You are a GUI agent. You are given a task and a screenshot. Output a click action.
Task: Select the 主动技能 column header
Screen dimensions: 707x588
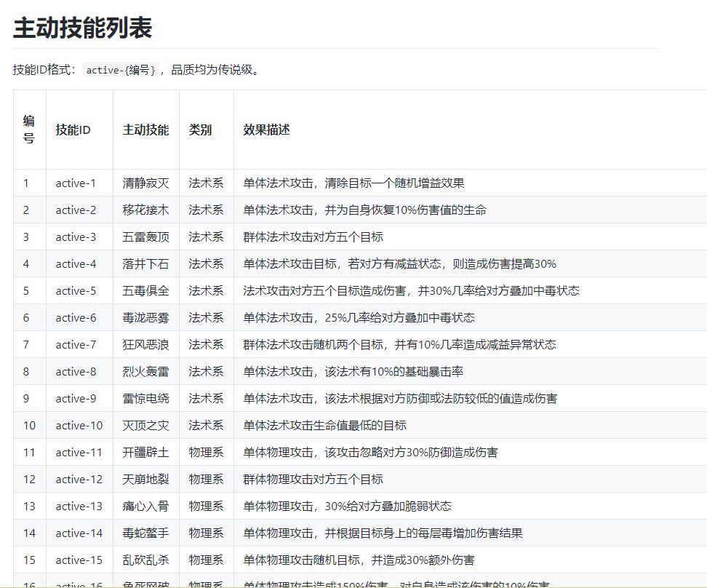pos(145,130)
